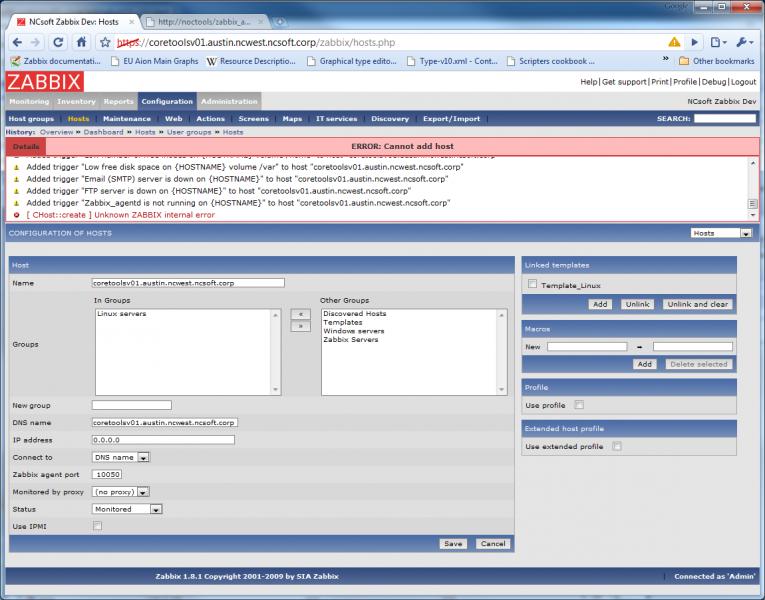Image resolution: width=765 pixels, height=600 pixels.
Task: Select Linux servers in In Groups
Action: point(121,314)
